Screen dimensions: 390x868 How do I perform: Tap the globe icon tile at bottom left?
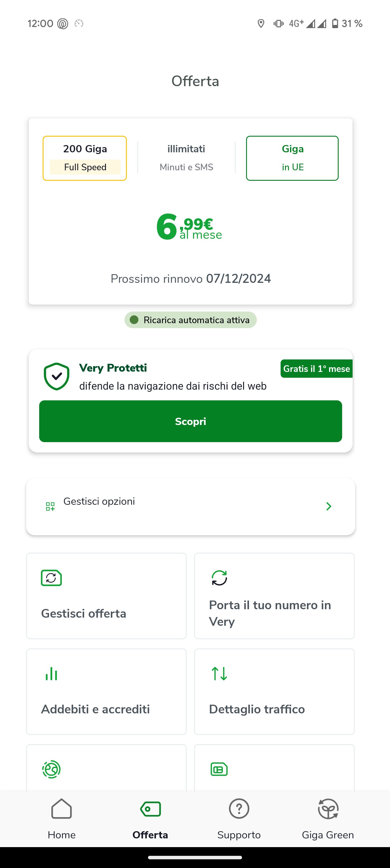point(106,768)
